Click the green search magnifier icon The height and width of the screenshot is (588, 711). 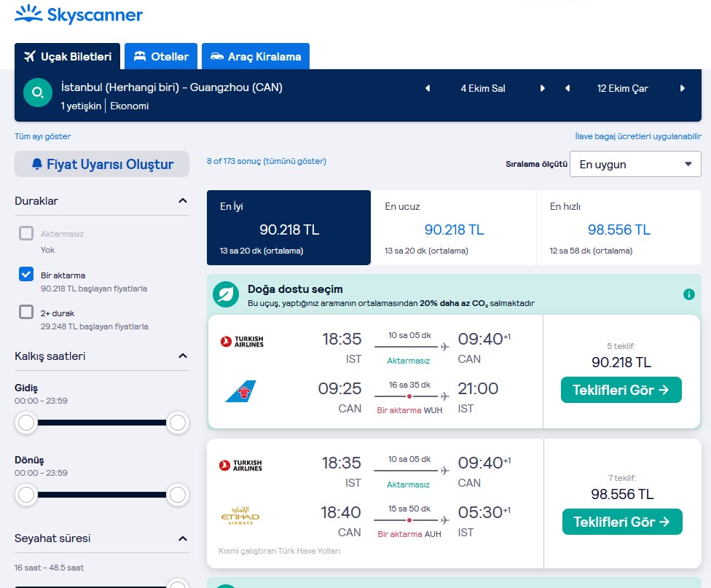pyautogui.click(x=38, y=93)
